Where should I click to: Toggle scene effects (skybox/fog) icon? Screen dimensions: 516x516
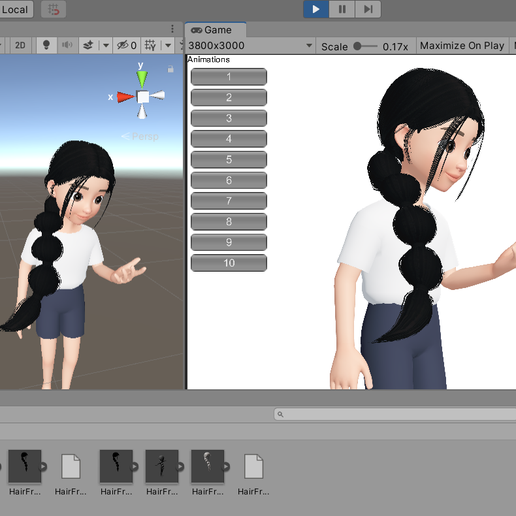pos(88,45)
